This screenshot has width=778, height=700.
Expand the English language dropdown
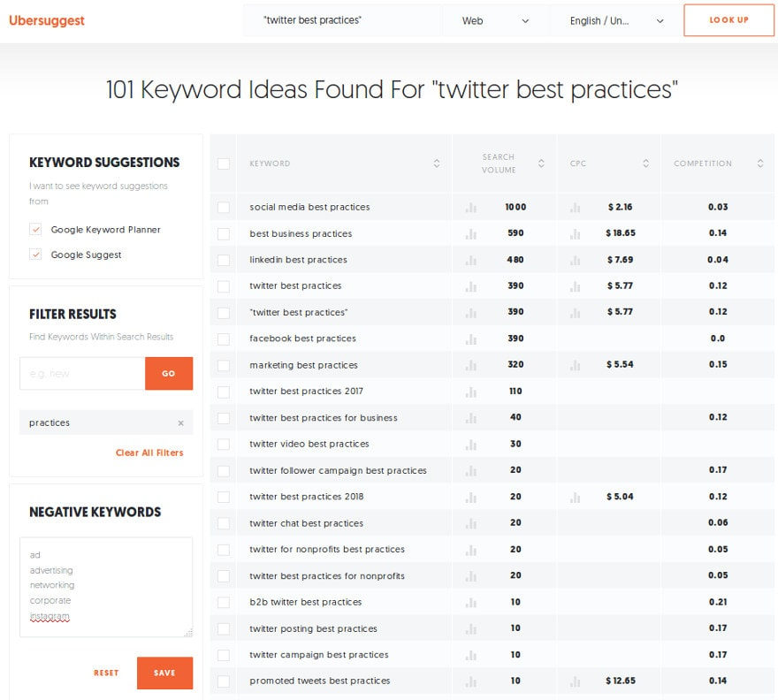(616, 21)
